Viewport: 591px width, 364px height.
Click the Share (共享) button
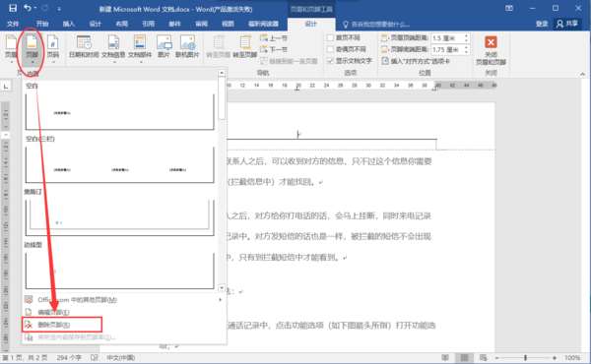pyautogui.click(x=567, y=24)
